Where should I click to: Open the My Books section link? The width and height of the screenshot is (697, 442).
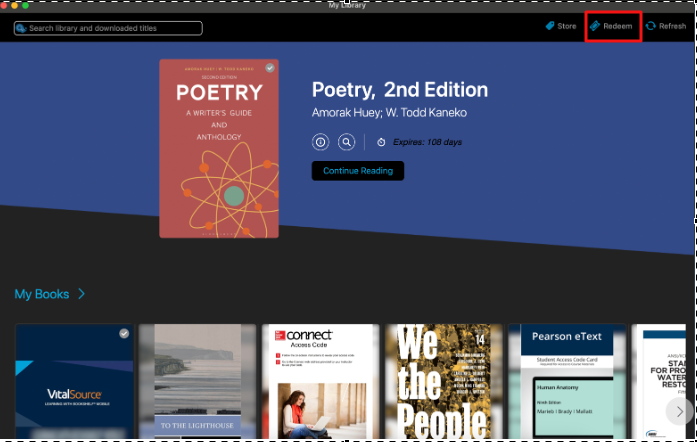click(x=42, y=294)
